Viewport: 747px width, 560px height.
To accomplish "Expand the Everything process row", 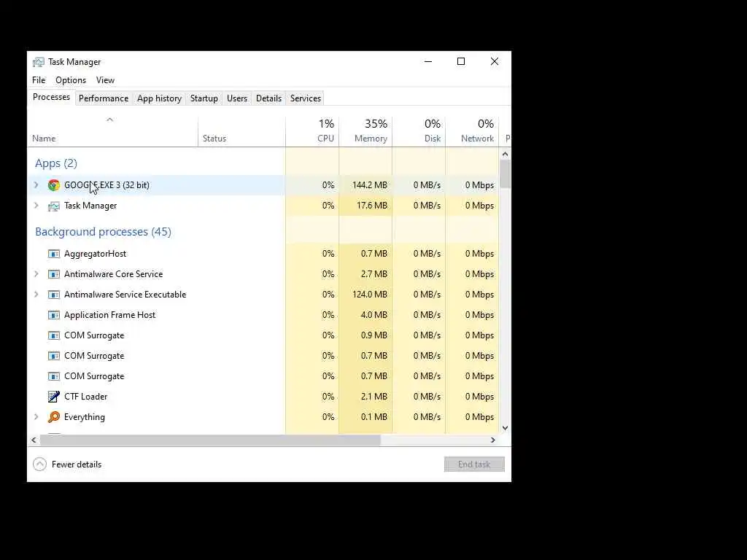I will [x=36, y=417].
